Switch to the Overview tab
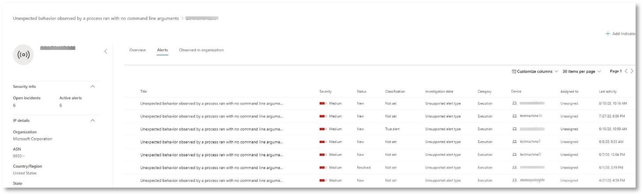The image size is (644, 196). tap(137, 50)
